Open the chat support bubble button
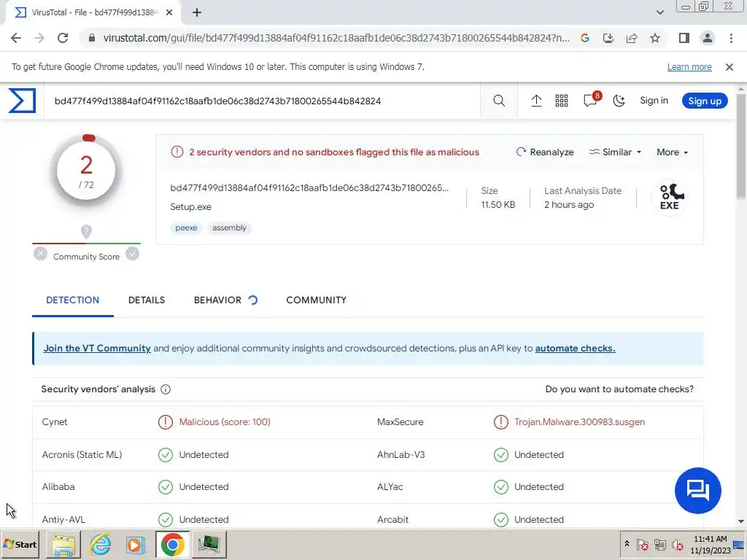The image size is (747, 560). click(x=698, y=491)
